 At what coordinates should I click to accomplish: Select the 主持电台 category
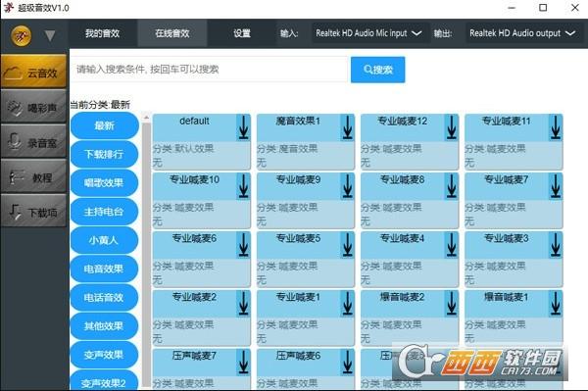pos(104,212)
